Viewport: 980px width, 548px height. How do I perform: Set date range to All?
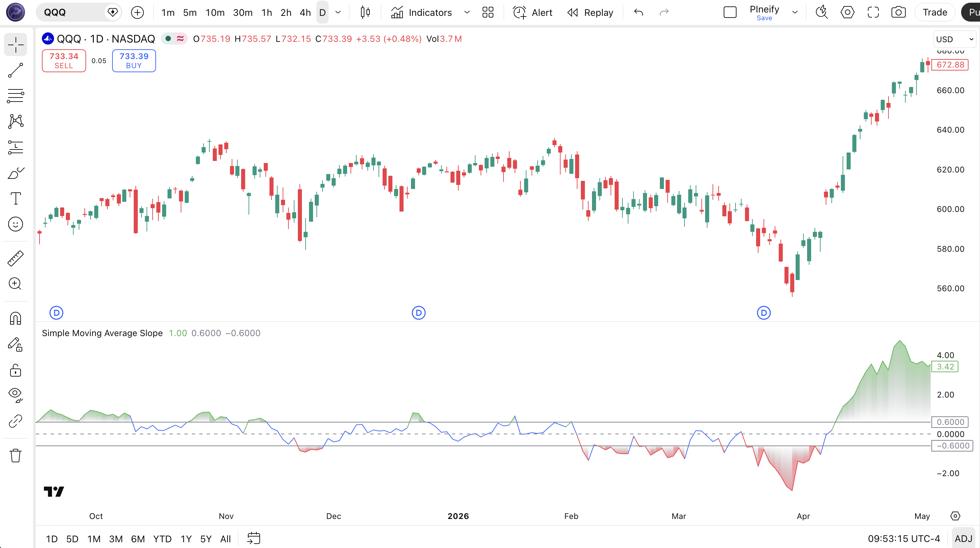(226, 539)
